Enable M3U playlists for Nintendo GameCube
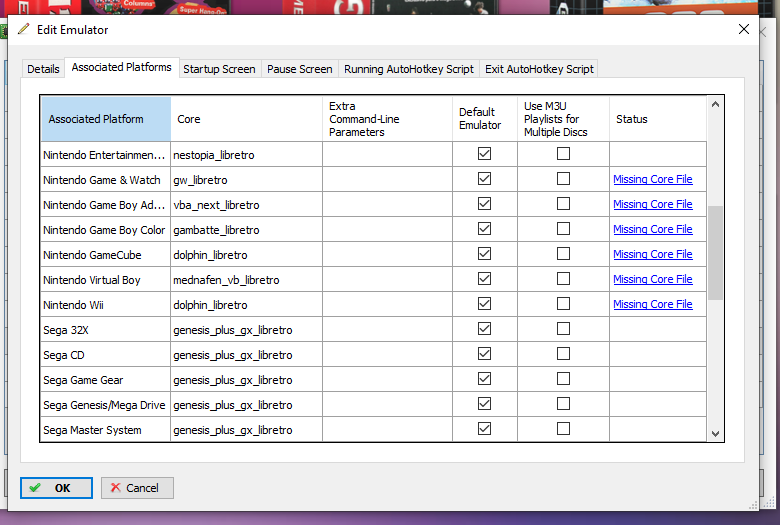 point(564,254)
